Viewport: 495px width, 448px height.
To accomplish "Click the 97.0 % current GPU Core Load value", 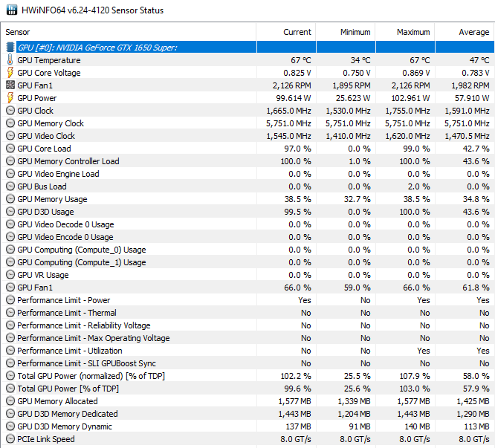I will (x=298, y=149).
